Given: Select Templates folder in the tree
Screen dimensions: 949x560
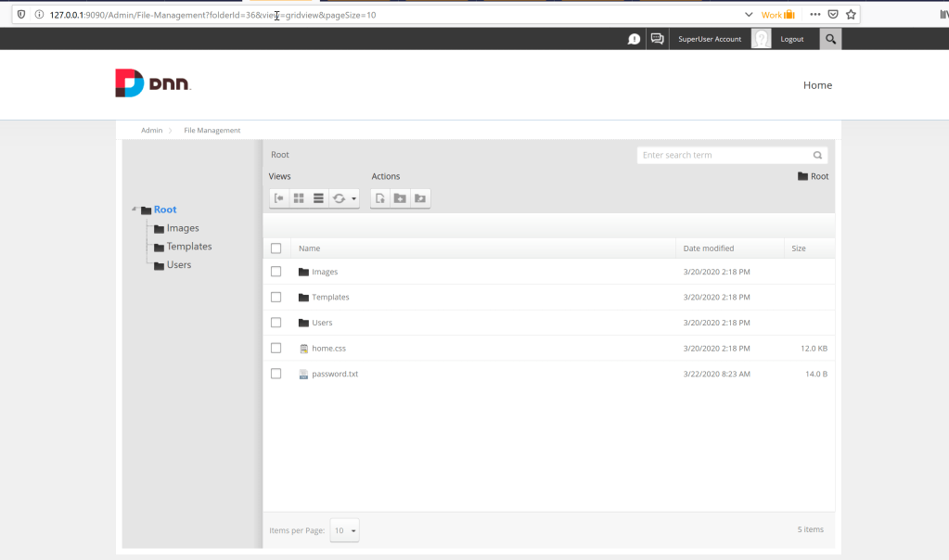Looking at the screenshot, I should (189, 247).
